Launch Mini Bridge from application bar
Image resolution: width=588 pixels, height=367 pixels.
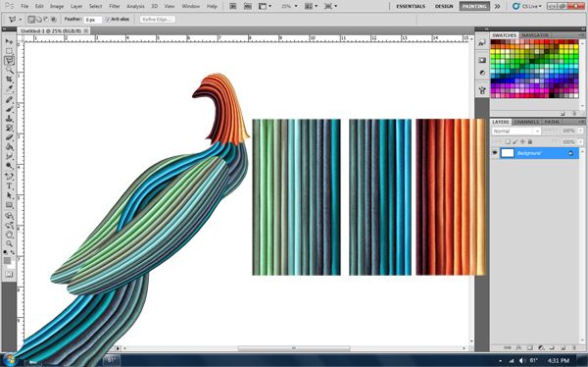pos(248,6)
